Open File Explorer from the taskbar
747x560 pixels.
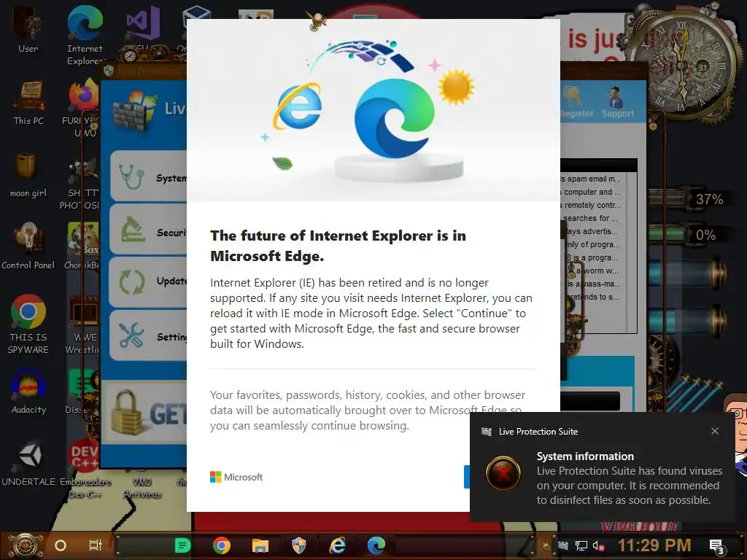pyautogui.click(x=260, y=545)
